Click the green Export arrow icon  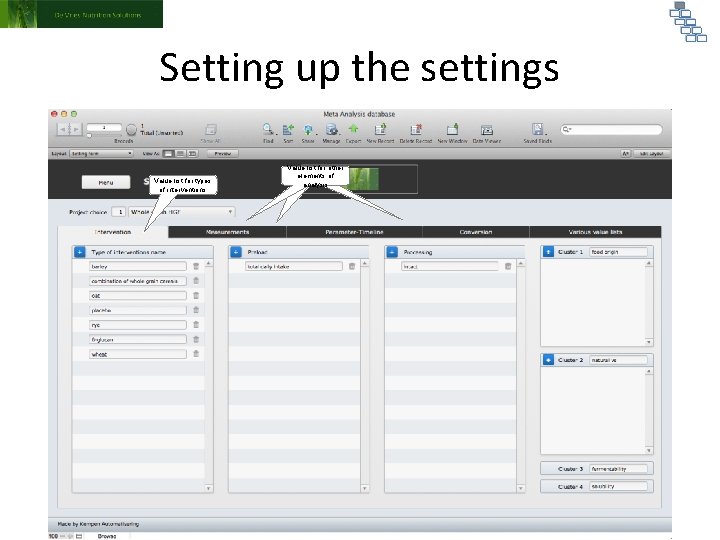pos(353,129)
